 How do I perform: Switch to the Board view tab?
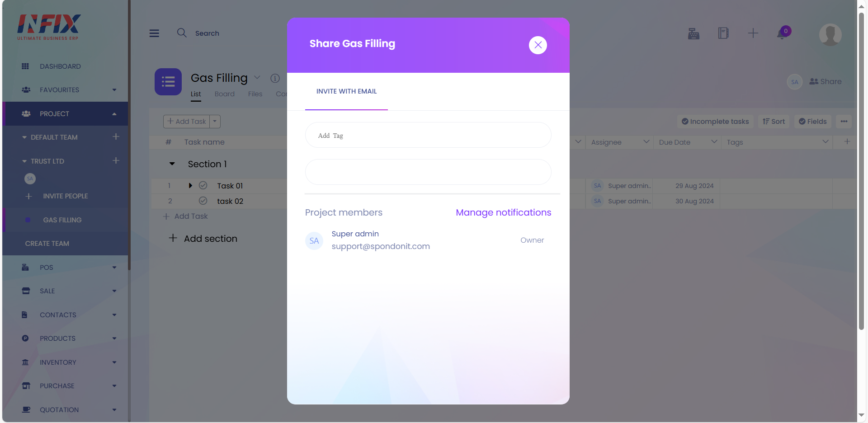(x=225, y=94)
